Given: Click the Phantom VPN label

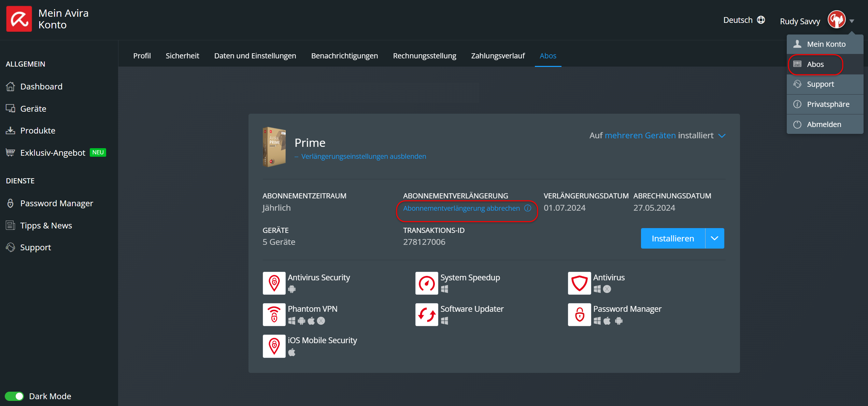Looking at the screenshot, I should click(312, 309).
